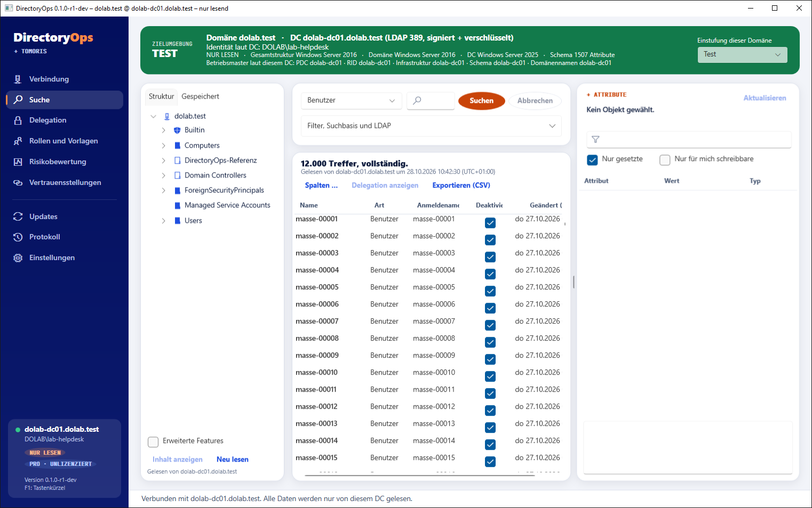Open the Einstufung dieser Domäne dropdown

point(742,54)
